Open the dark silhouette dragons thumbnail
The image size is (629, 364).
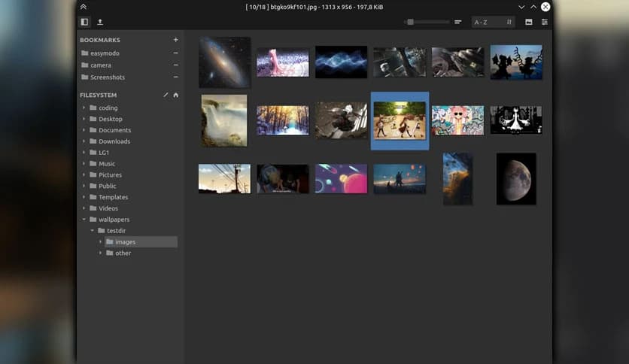click(x=516, y=62)
